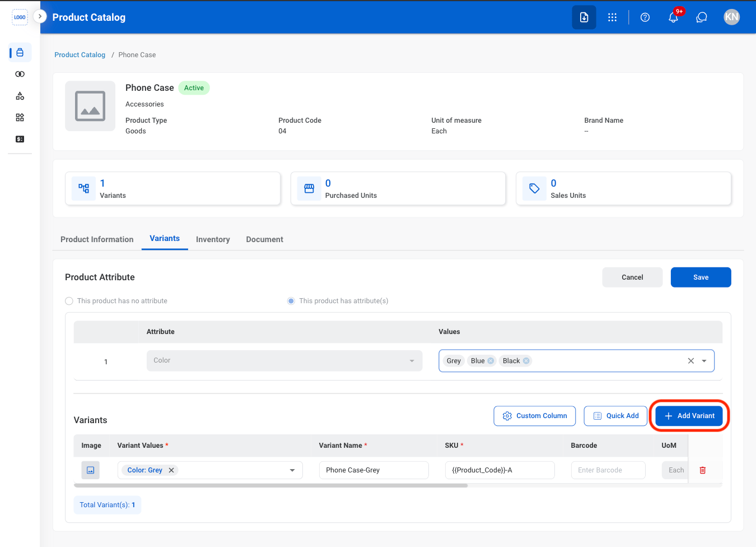Switch to the Product Information tab

97,239
